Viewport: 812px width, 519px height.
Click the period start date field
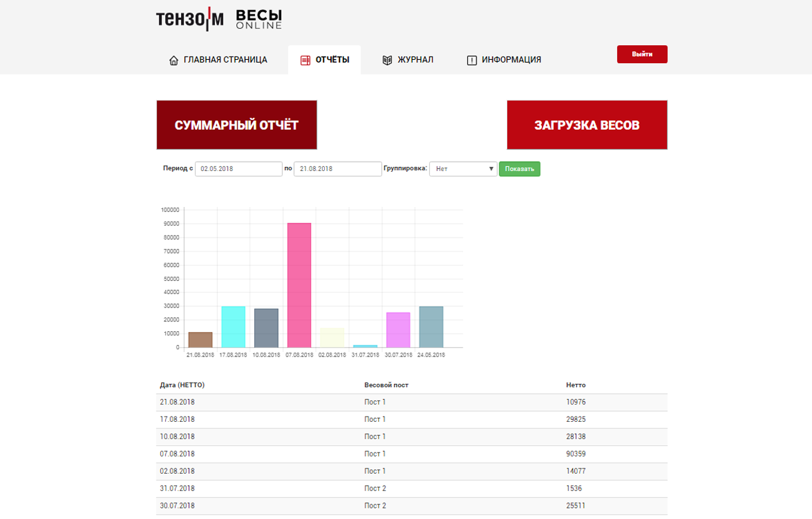(x=239, y=169)
